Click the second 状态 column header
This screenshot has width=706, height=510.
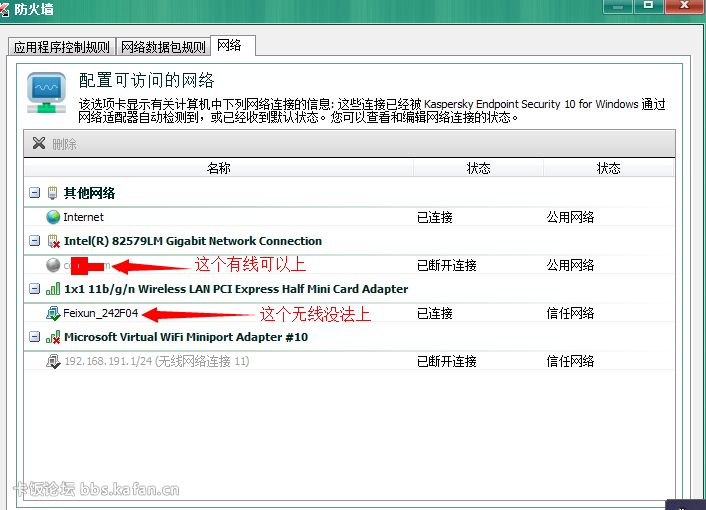coord(608,168)
